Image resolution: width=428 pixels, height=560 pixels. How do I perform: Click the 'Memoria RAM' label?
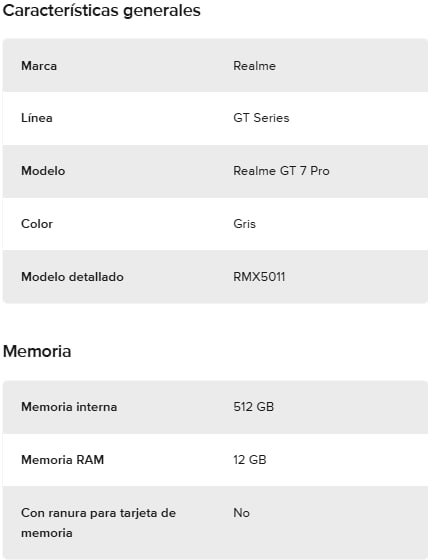tap(63, 460)
